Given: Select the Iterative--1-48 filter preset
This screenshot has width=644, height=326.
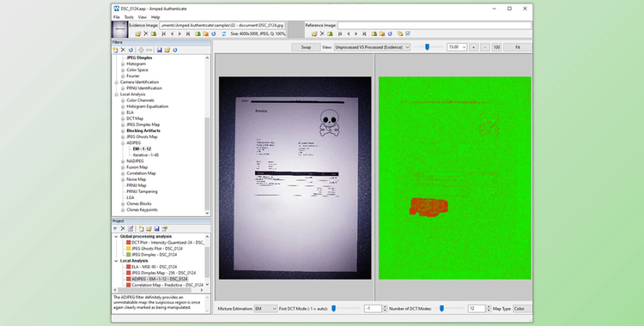Looking at the screenshot, I should coord(145,155).
